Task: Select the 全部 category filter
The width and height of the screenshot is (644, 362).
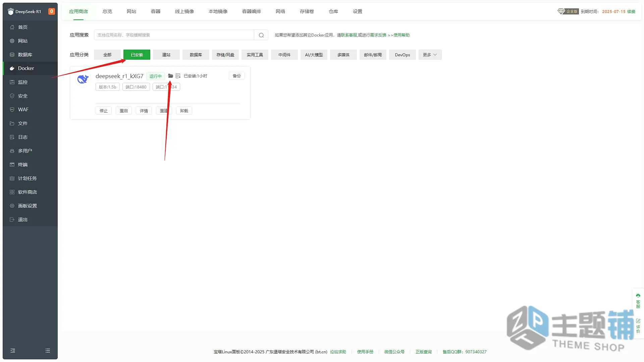Action: coord(107,55)
